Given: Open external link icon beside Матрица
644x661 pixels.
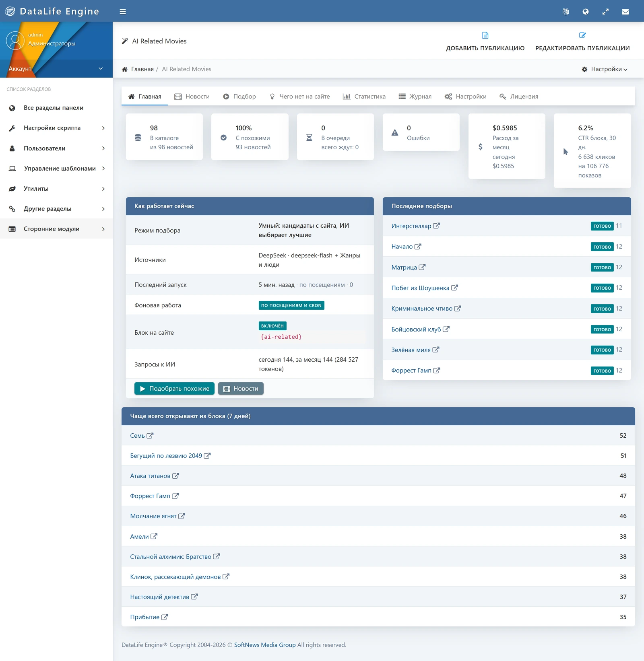Looking at the screenshot, I should 422,267.
